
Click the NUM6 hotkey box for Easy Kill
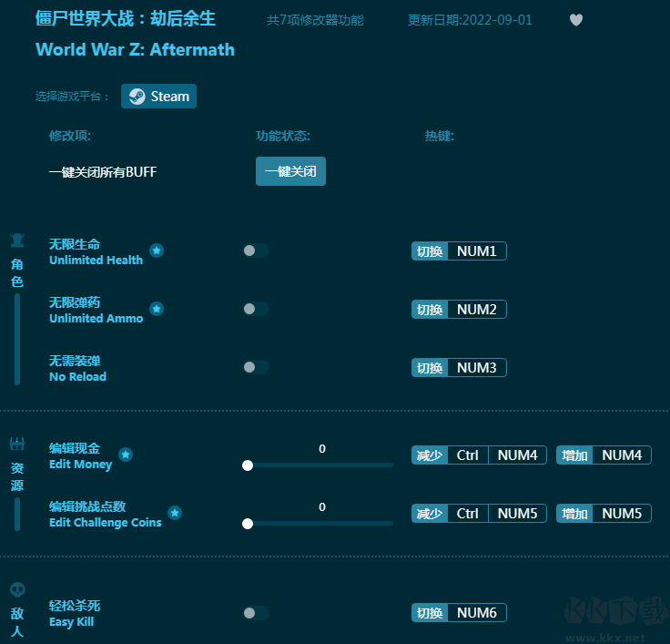(x=476, y=613)
